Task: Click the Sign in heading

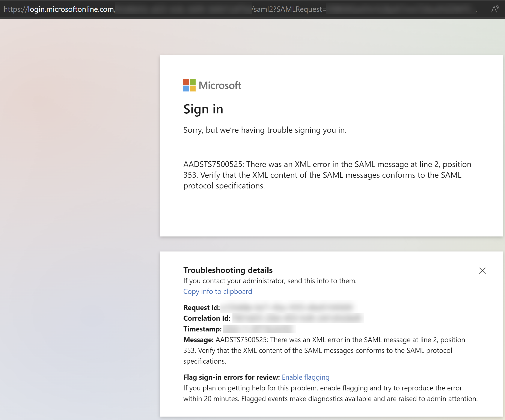Action: [x=203, y=109]
